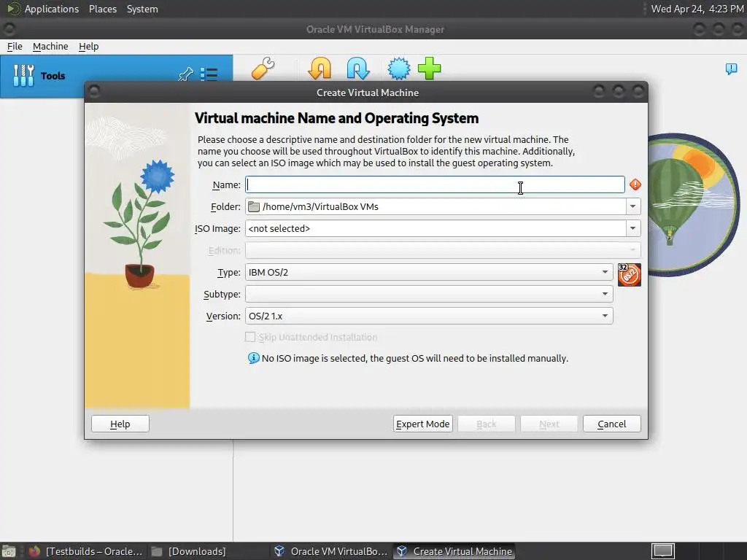This screenshot has width=747, height=560.
Task: Click the clock showing Wed Apr 24
Action: [x=697, y=9]
